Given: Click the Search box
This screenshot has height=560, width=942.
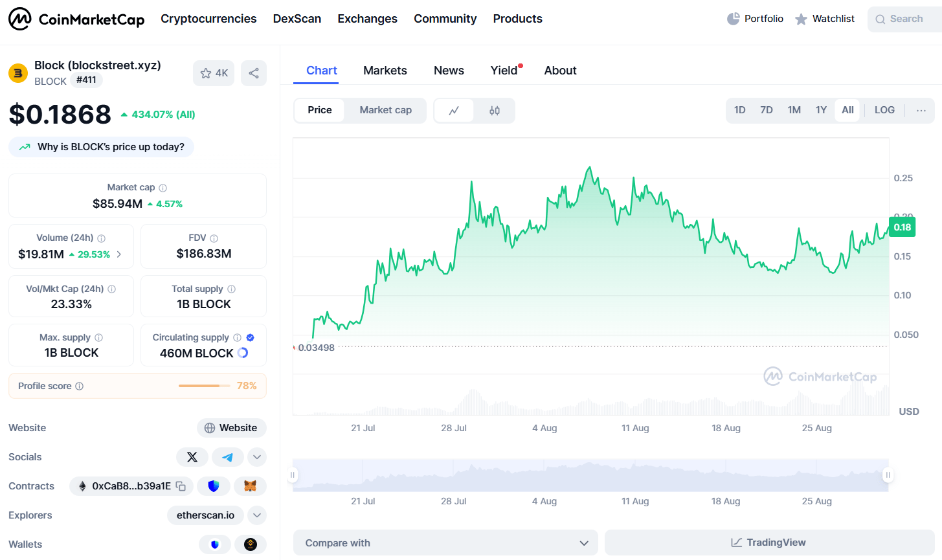Looking at the screenshot, I should (905, 19).
